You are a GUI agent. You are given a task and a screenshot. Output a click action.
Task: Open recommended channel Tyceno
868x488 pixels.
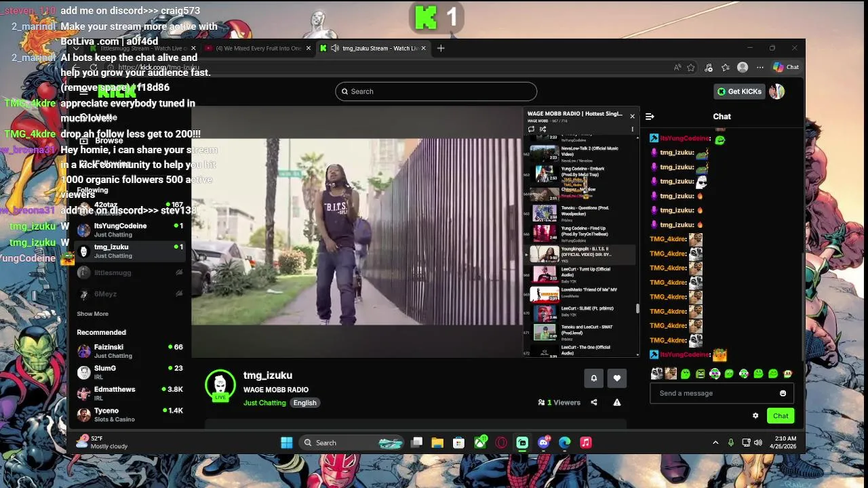tap(130, 415)
